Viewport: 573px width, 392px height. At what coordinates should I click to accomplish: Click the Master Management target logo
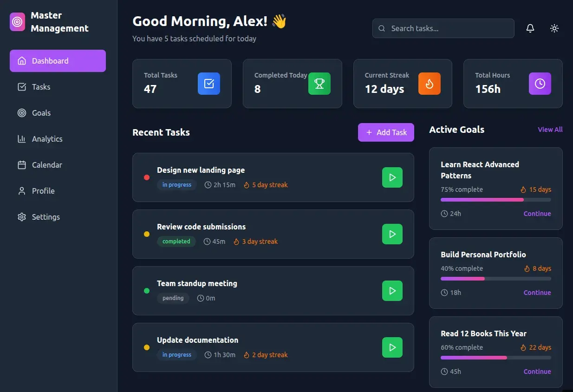18,22
